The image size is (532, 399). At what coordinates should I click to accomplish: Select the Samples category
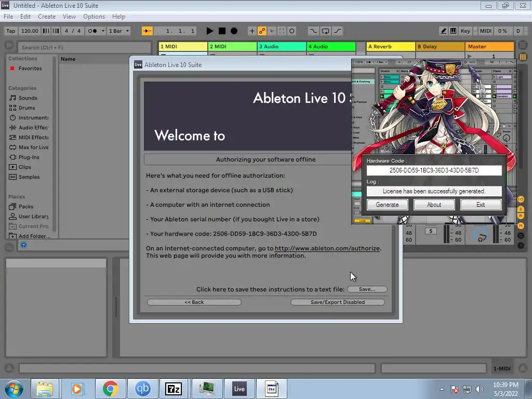click(29, 177)
